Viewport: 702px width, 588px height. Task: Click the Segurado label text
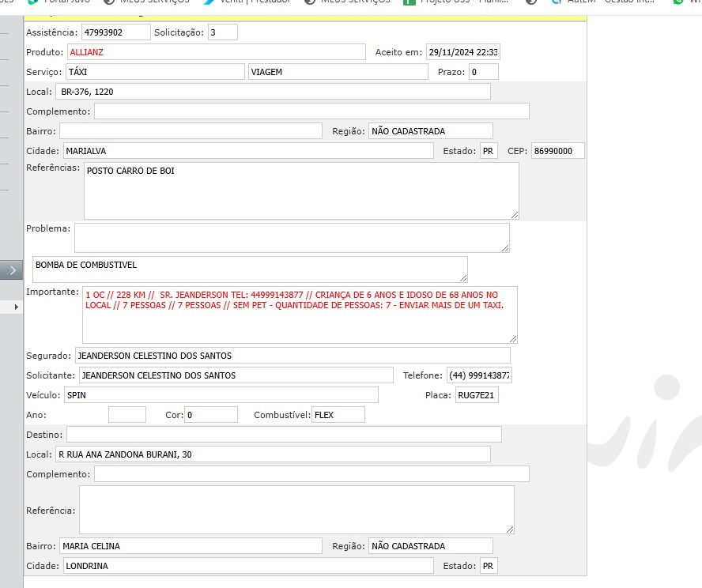(48, 356)
